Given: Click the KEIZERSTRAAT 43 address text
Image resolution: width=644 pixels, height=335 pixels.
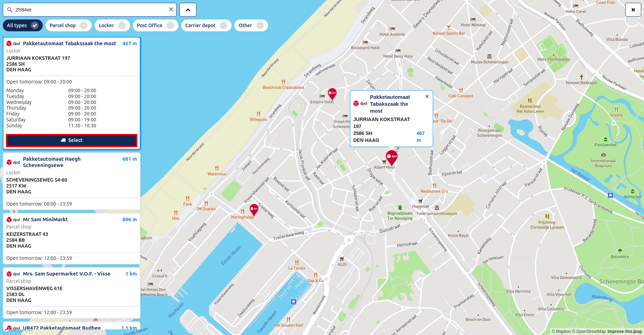Looking at the screenshot, I should (27, 234).
